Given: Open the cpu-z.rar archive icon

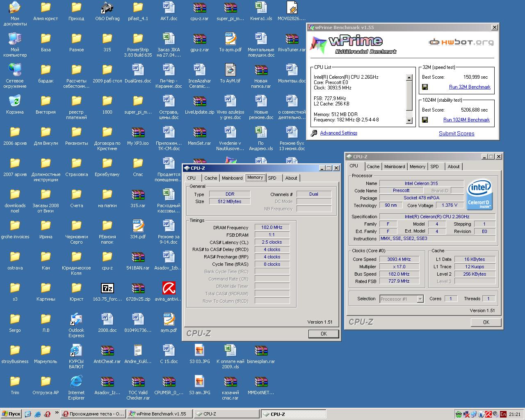Looking at the screenshot, I should pyautogui.click(x=199, y=8).
